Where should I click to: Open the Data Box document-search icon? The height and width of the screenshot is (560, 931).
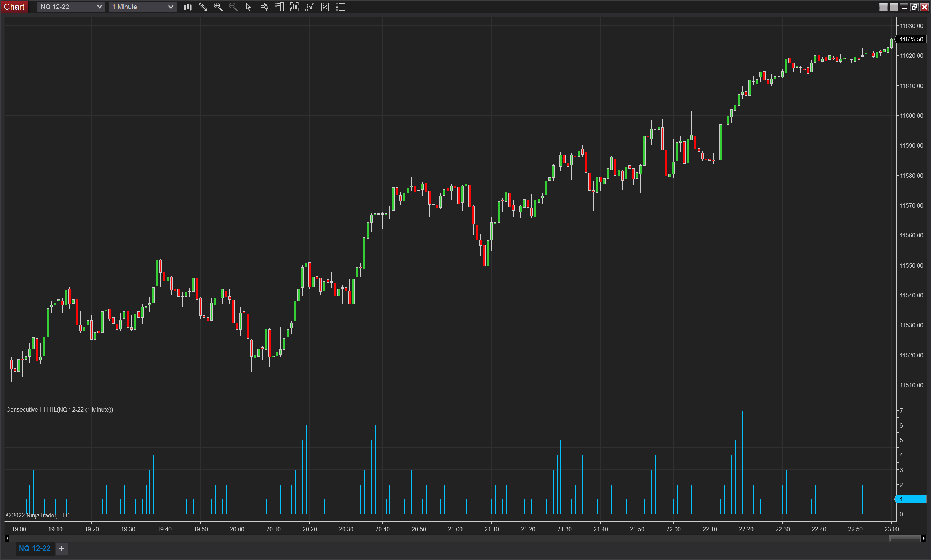click(x=264, y=7)
